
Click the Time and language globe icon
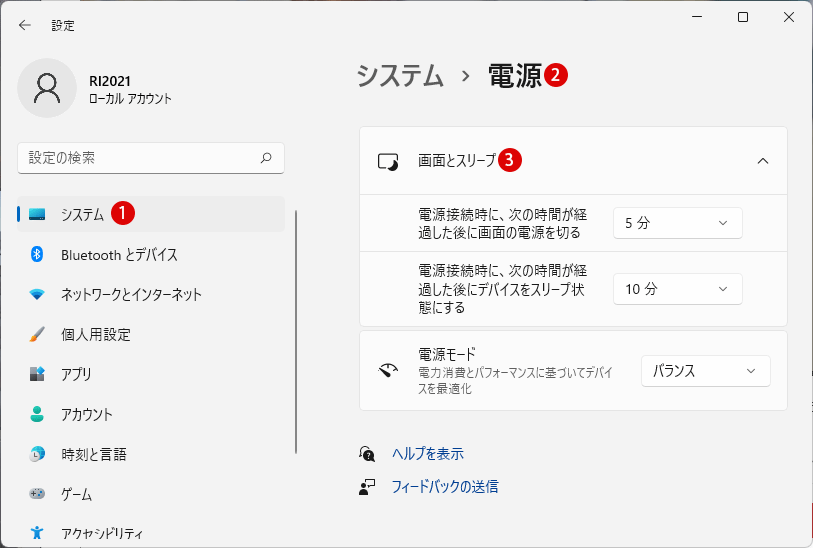[x=37, y=454]
